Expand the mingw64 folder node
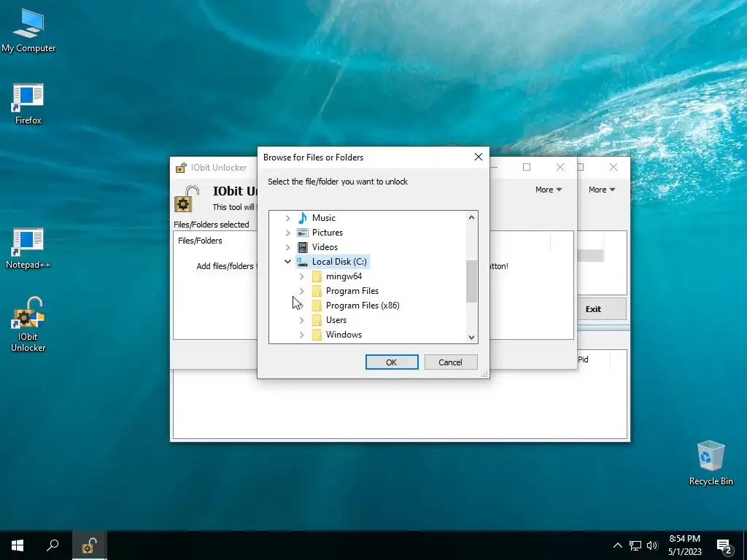This screenshot has width=747, height=560. click(301, 276)
